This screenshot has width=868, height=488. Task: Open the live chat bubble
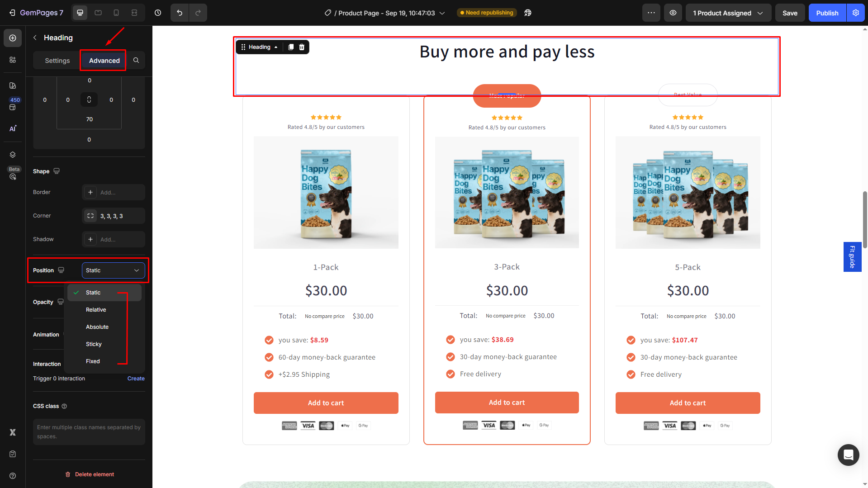click(x=848, y=455)
